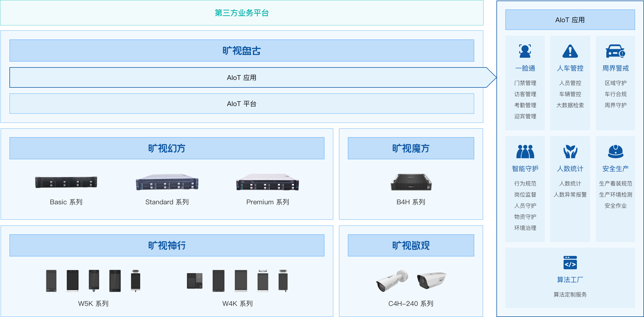Click the 人数统计 hands icon

[570, 152]
